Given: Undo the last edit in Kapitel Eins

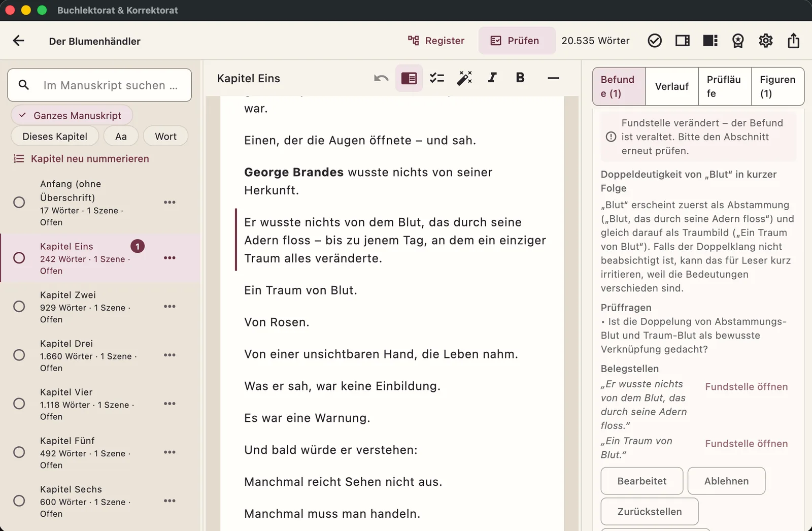Looking at the screenshot, I should 381,78.
